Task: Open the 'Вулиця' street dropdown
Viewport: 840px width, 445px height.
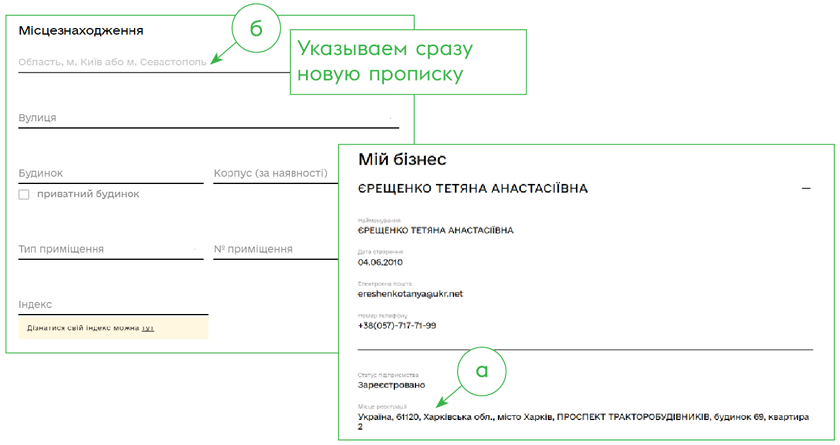Action: (x=389, y=118)
